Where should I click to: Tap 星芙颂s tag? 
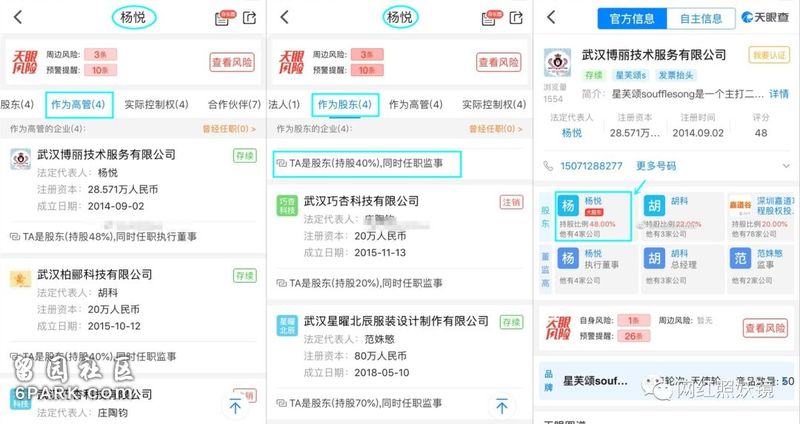[x=631, y=75]
